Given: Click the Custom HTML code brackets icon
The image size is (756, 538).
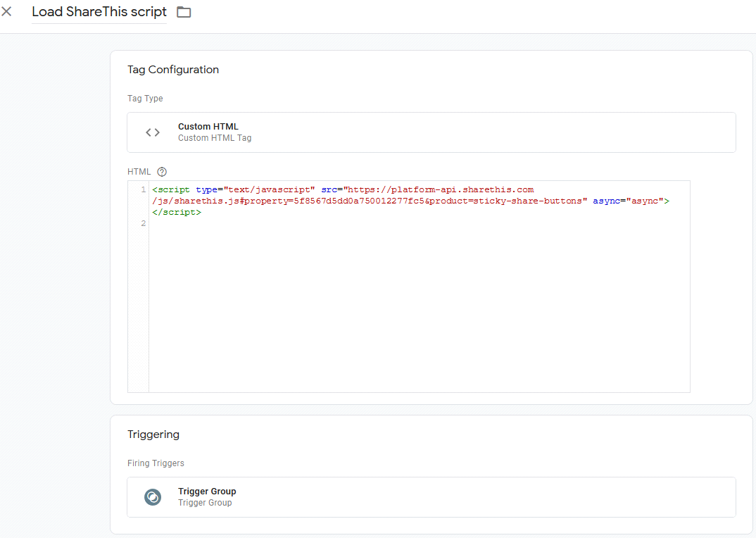Looking at the screenshot, I should 153,132.
